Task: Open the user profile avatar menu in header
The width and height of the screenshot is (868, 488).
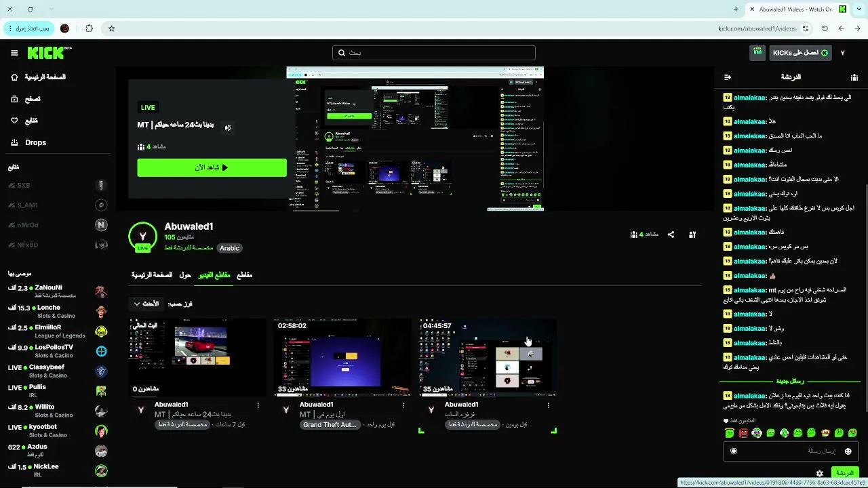Action: 842,53
